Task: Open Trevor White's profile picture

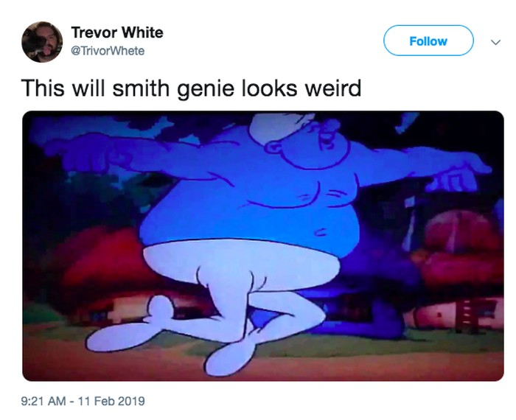Action: click(x=42, y=42)
